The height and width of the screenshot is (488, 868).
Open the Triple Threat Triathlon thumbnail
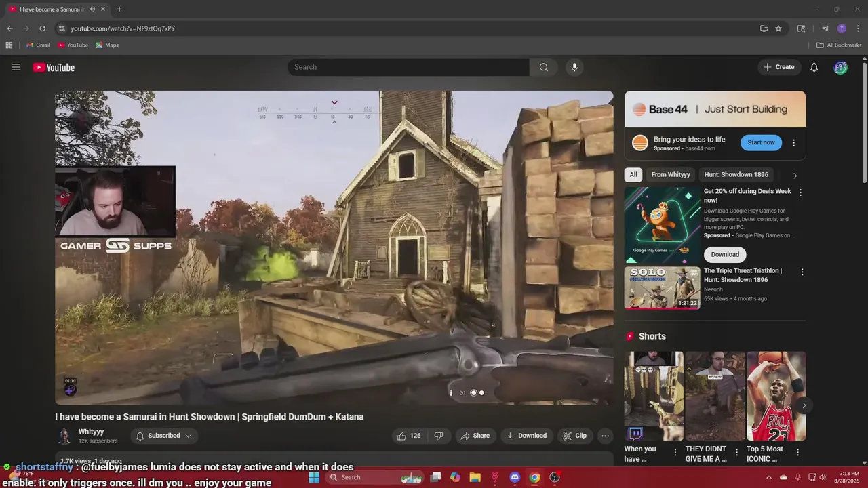click(x=662, y=287)
